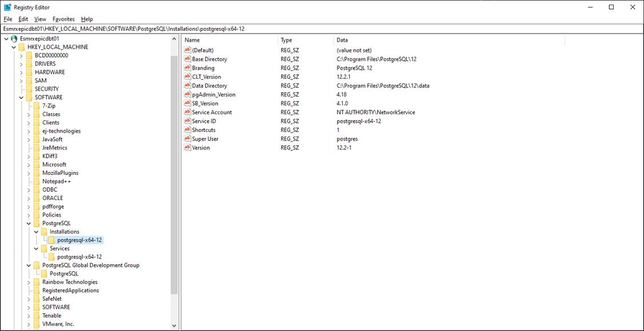Select the RegisteredApplications key

click(71, 290)
